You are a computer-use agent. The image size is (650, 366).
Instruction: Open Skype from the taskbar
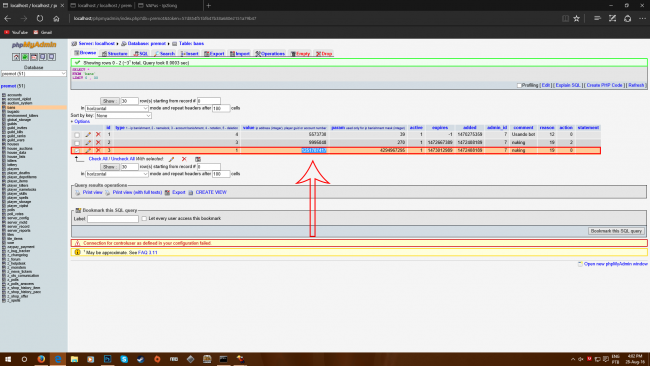[x=124, y=359]
